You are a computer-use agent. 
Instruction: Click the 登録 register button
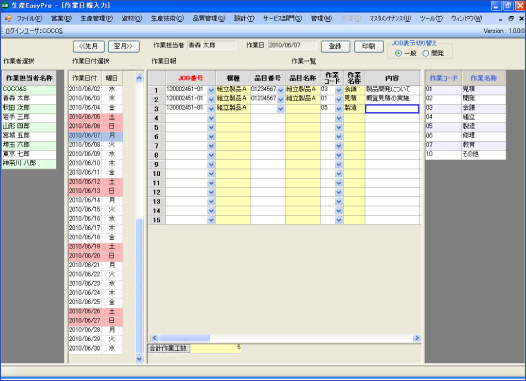pyautogui.click(x=335, y=46)
